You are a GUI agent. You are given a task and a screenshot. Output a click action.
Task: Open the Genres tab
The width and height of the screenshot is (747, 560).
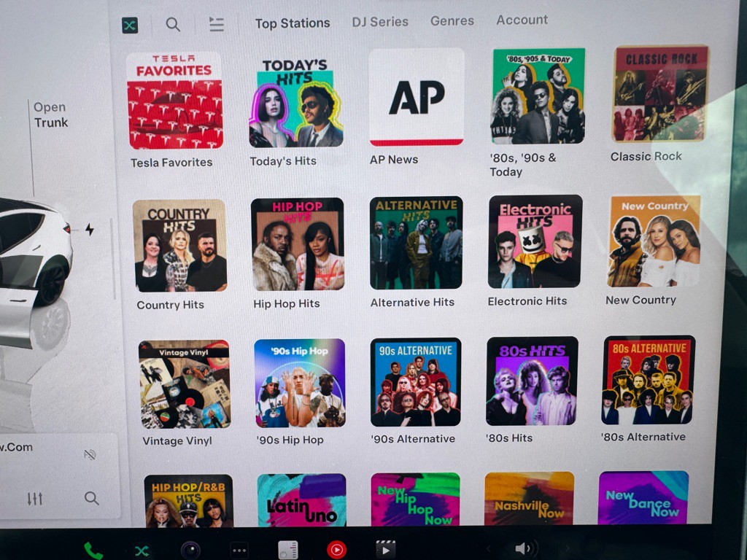(x=452, y=21)
